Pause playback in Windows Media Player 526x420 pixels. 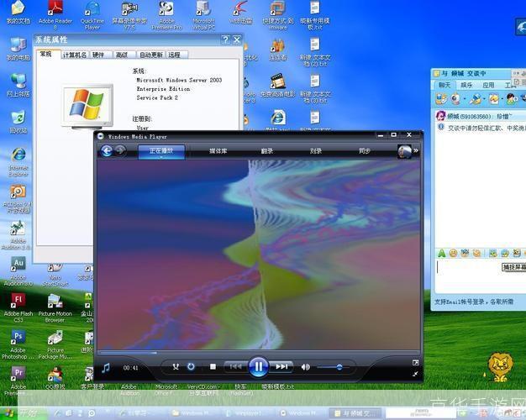pyautogui.click(x=258, y=367)
